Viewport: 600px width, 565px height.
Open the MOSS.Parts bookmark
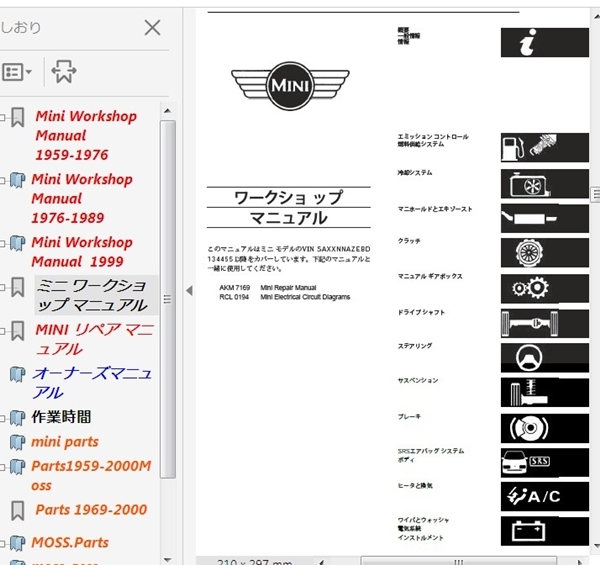tap(70, 542)
